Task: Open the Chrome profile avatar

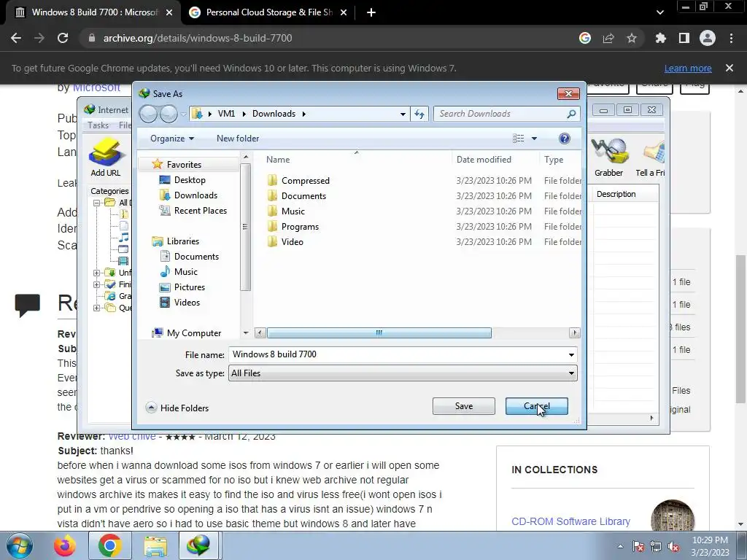Action: (x=708, y=38)
